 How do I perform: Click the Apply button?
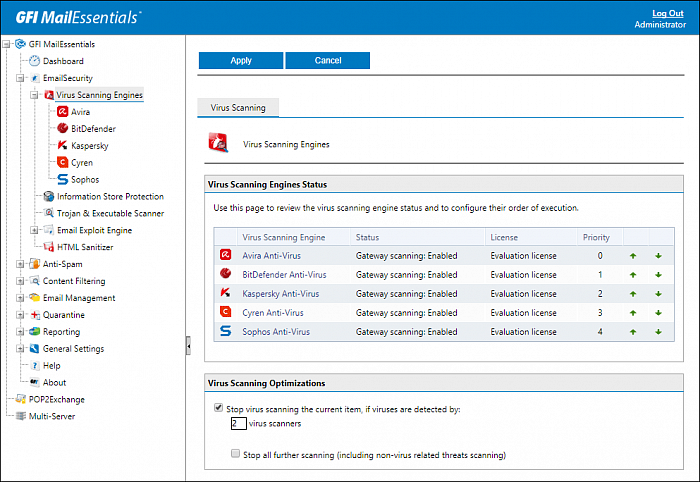click(241, 60)
